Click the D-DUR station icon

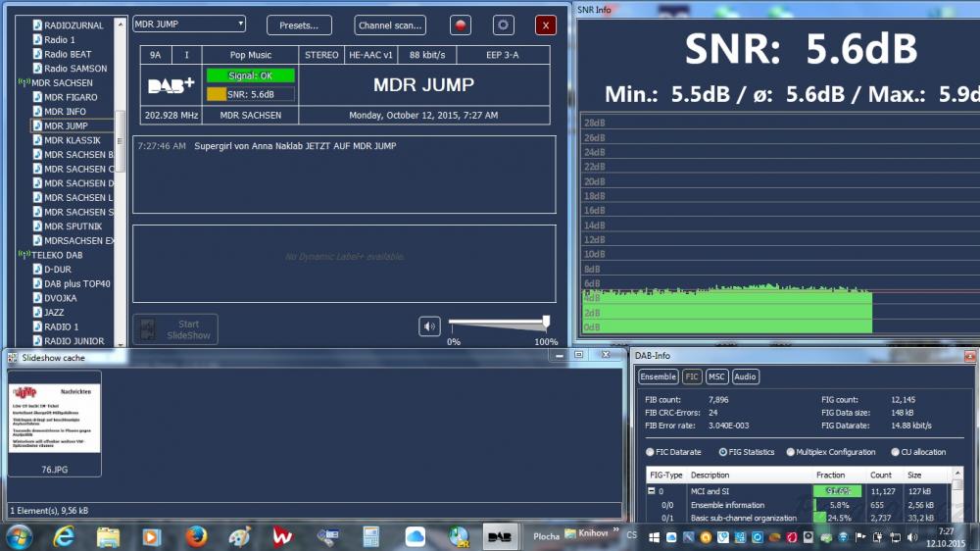[37, 269]
